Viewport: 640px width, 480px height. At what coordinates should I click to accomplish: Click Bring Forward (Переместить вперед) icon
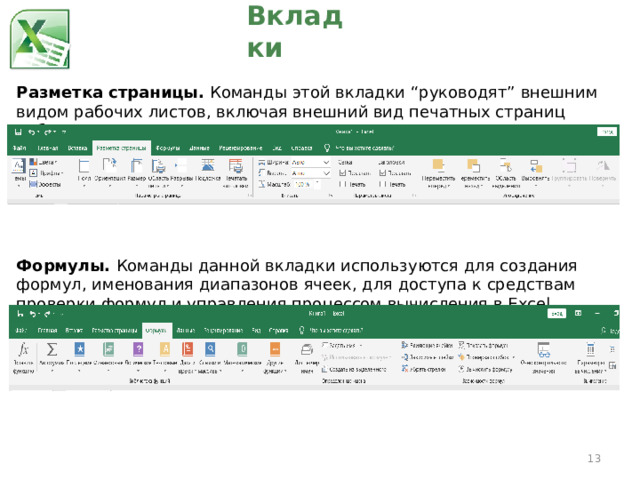click(438, 166)
